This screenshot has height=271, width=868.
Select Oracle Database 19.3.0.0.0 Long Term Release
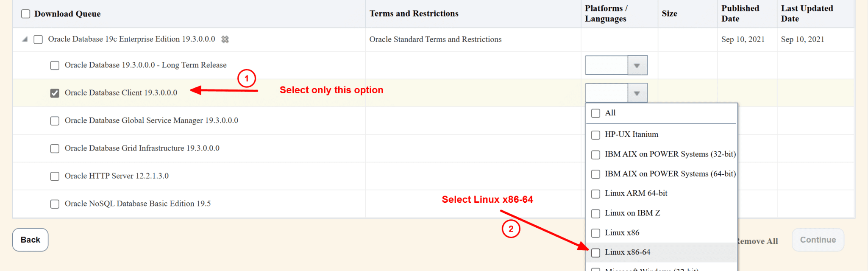[55, 65]
